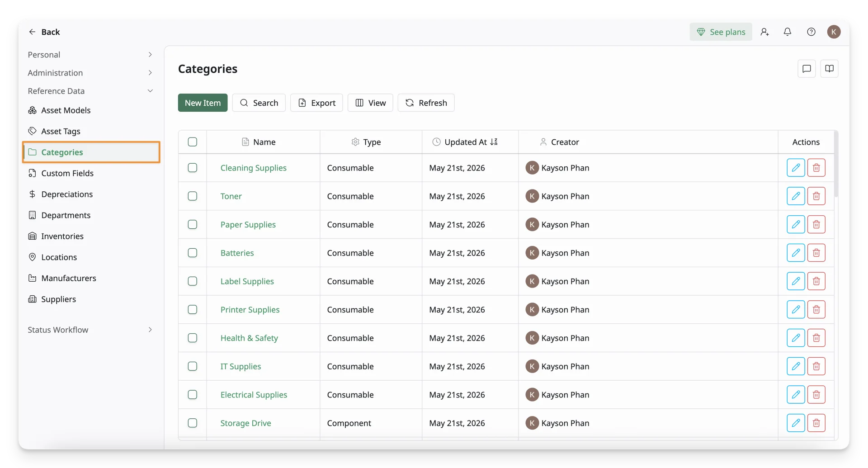868x468 pixels.
Task: Delete the IT Supplies row
Action: tap(816, 366)
